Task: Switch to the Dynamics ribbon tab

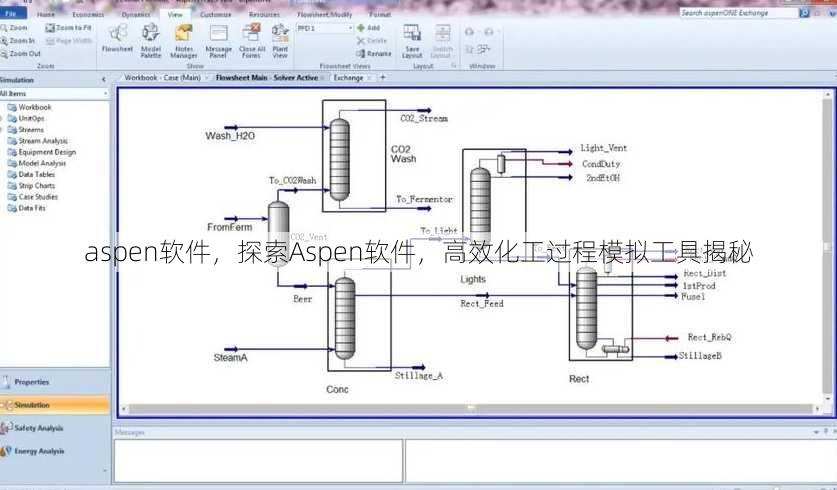Action: point(136,14)
